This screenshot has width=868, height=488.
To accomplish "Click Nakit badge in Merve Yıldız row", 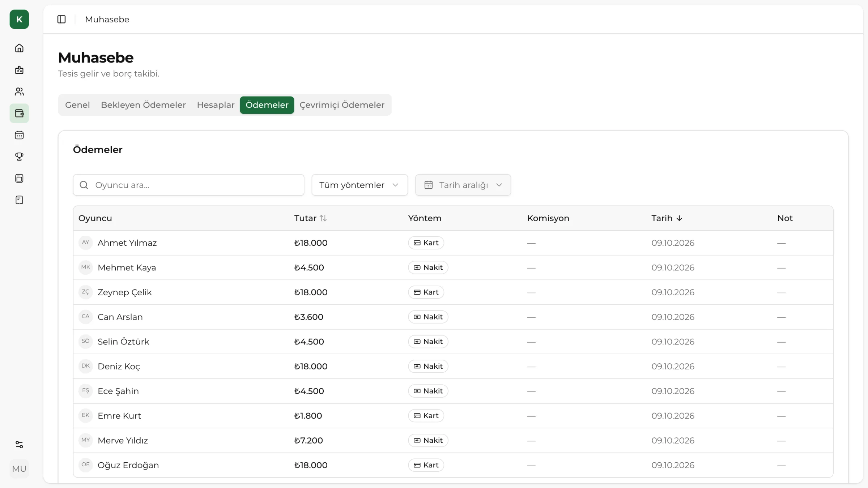I will coord(428,440).
